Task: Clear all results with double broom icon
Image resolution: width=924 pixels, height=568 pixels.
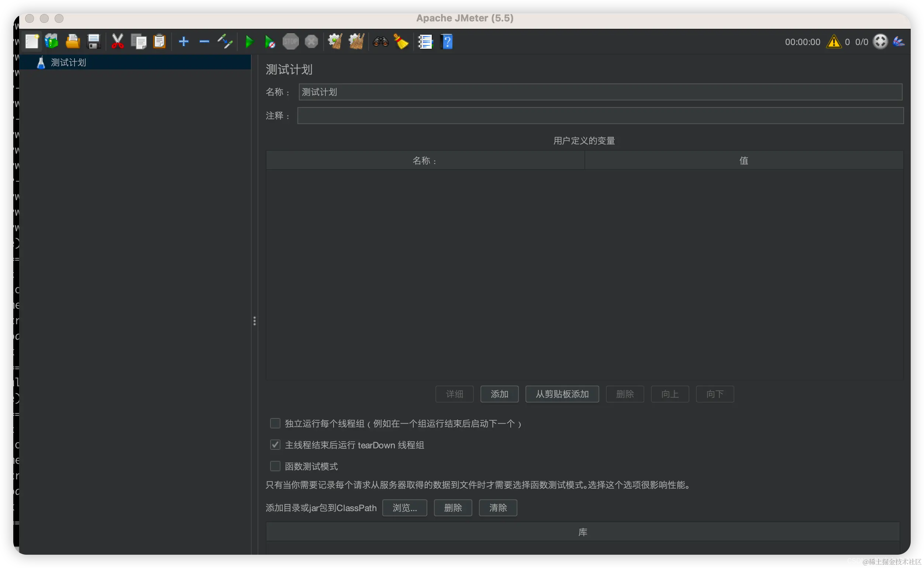Action: pyautogui.click(x=356, y=41)
